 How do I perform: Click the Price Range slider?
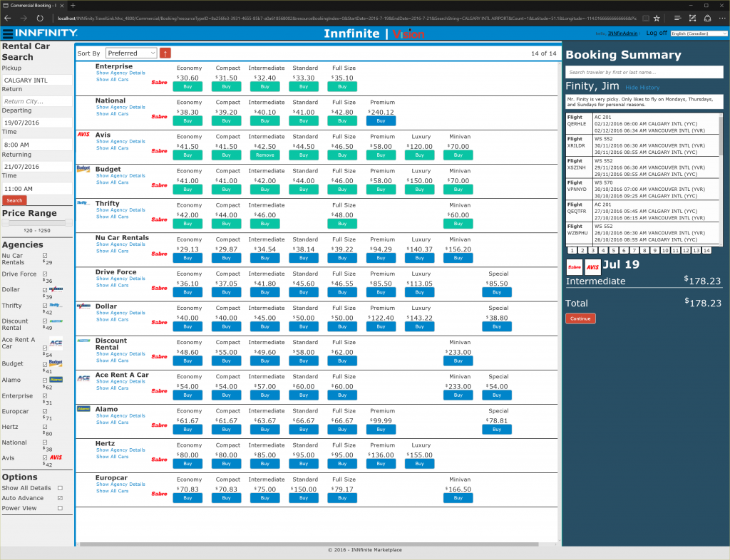(37, 223)
